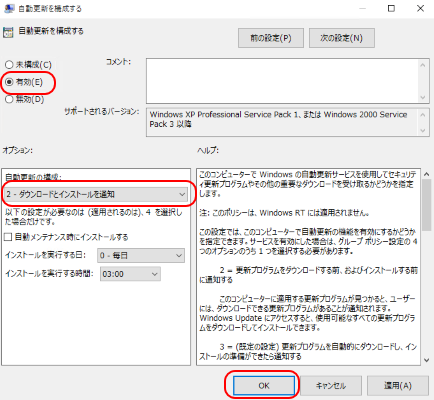Image resolution: width=434 pixels, height=400 pixels.
Task: Click the help panel scroll up arrow
Action: click(426, 174)
